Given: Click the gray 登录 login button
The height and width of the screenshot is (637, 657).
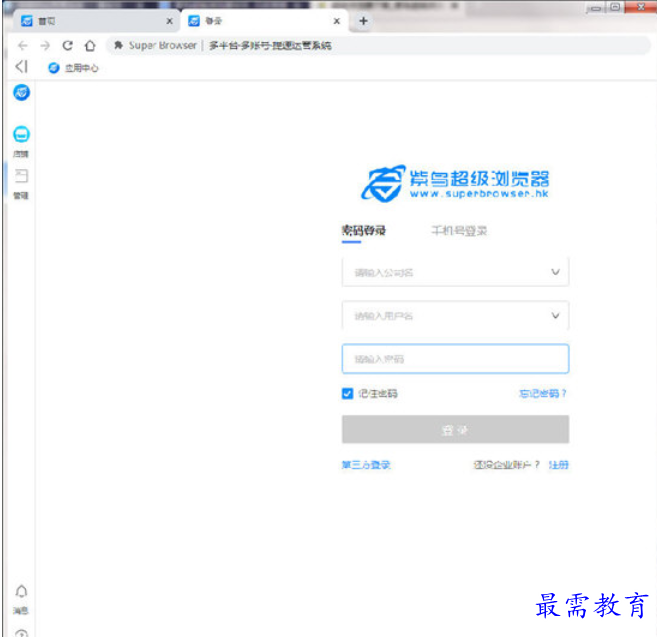Looking at the screenshot, I should [455, 430].
